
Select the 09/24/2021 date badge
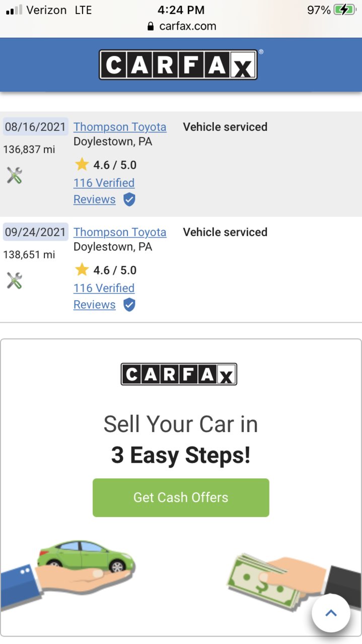pos(35,232)
